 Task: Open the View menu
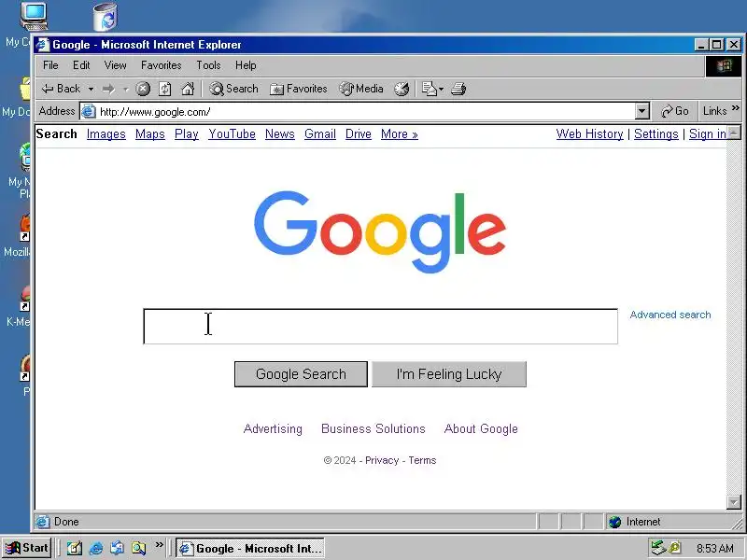pos(115,65)
